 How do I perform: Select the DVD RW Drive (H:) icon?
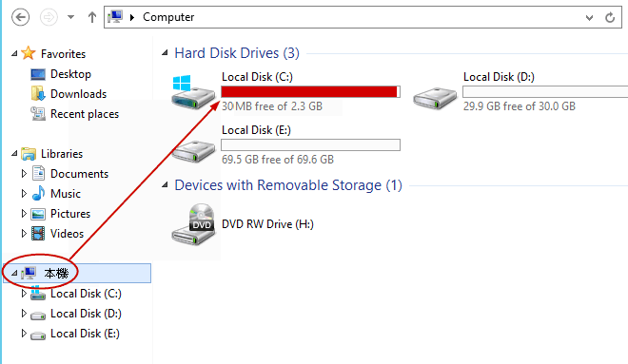tap(193, 224)
